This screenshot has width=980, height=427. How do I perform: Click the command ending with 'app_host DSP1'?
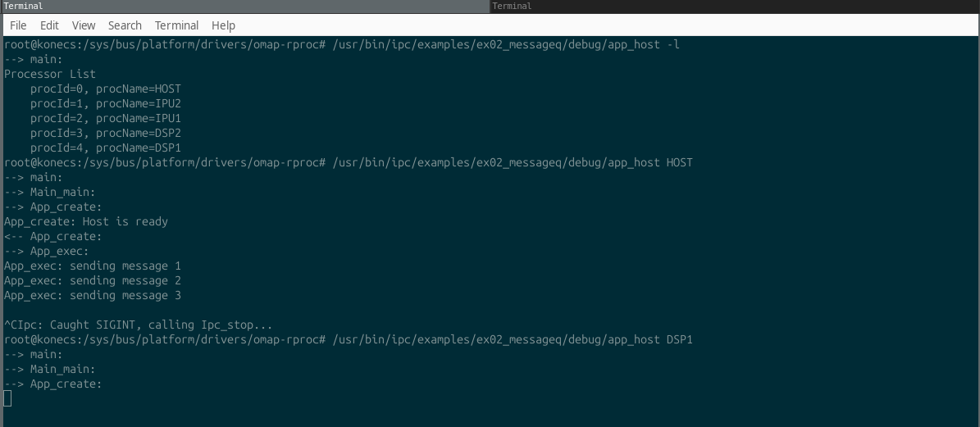[513, 339]
